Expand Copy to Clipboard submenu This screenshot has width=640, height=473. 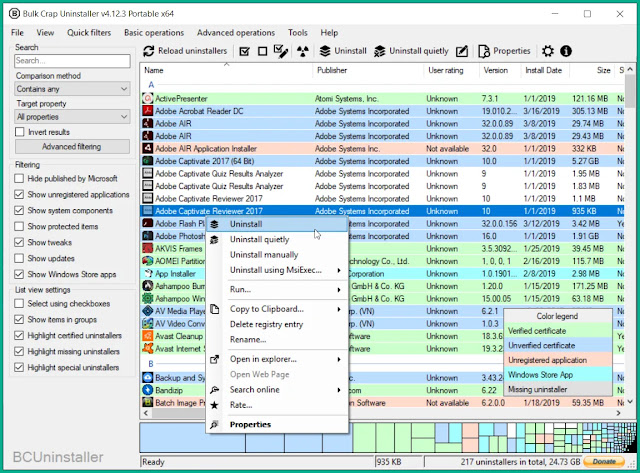[x=339, y=309]
